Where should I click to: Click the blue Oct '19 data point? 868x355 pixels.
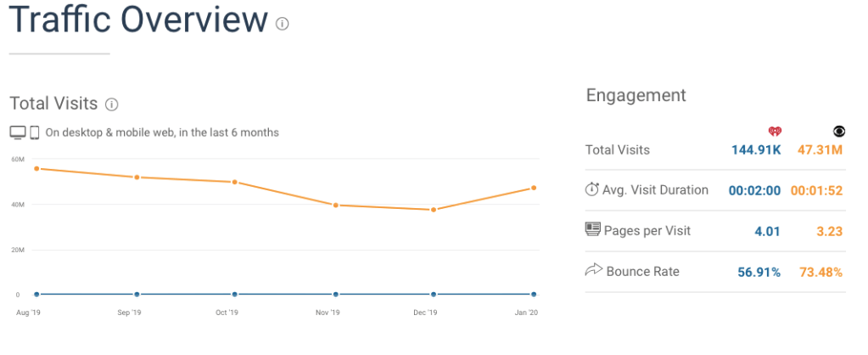[x=235, y=294]
